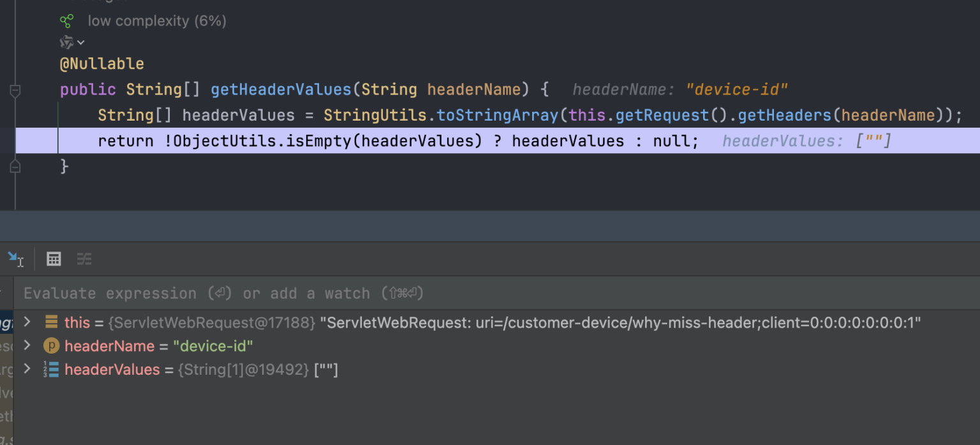Click the green low complexity graph icon

pos(67,21)
